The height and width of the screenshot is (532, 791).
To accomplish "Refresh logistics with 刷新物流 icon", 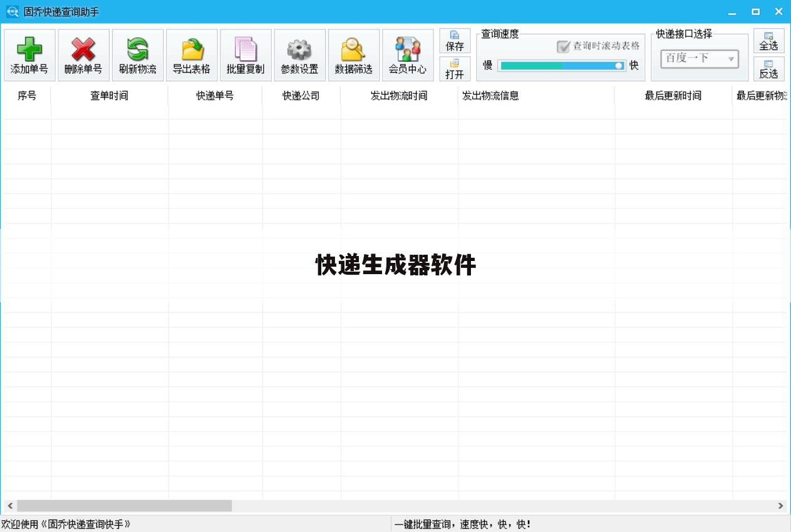I will 138,55.
